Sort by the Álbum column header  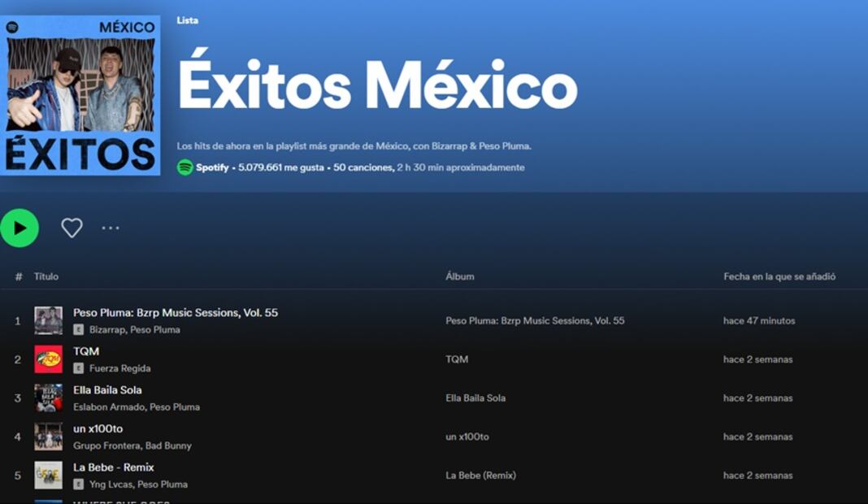pos(459,276)
